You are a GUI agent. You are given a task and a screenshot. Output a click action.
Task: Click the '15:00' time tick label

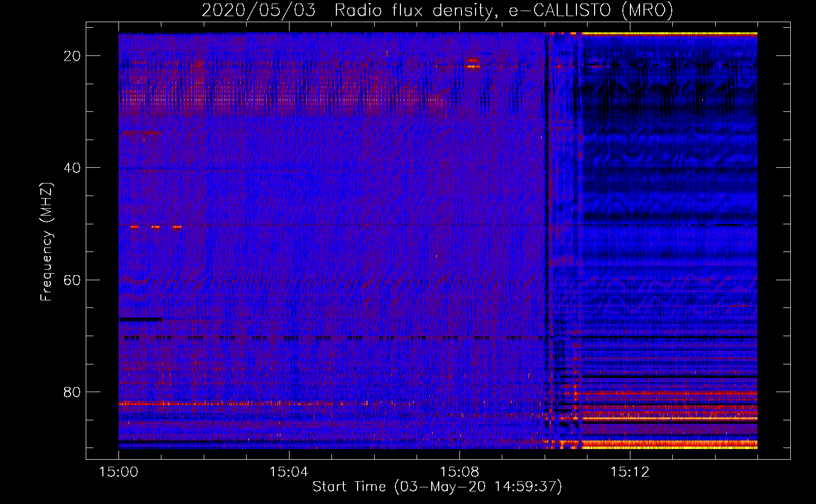pyautogui.click(x=119, y=472)
